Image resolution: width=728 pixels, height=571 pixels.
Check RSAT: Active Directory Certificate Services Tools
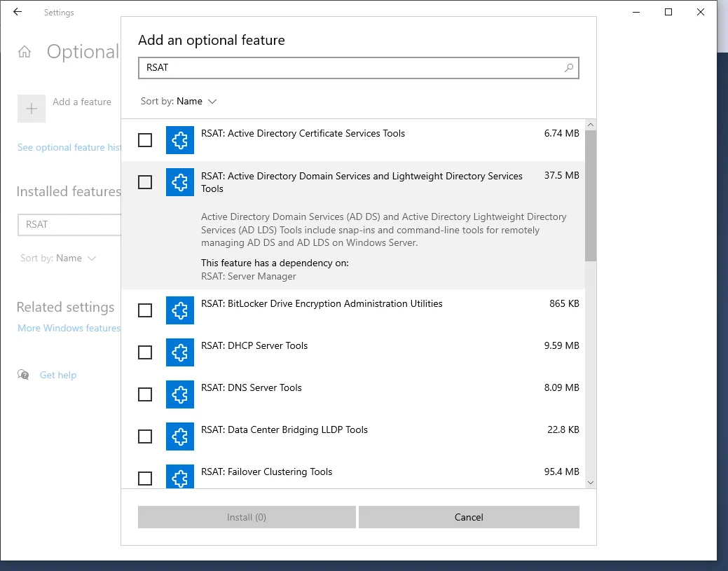click(145, 140)
